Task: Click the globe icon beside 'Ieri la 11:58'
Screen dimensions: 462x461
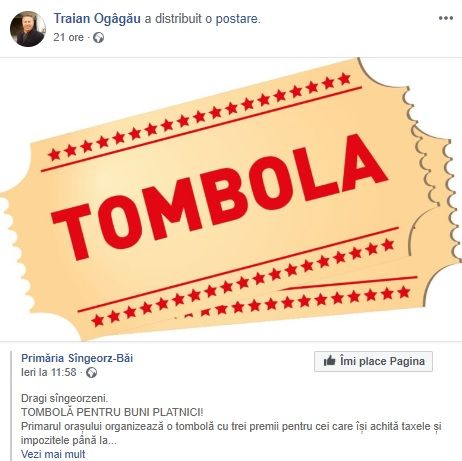Action: [x=92, y=372]
